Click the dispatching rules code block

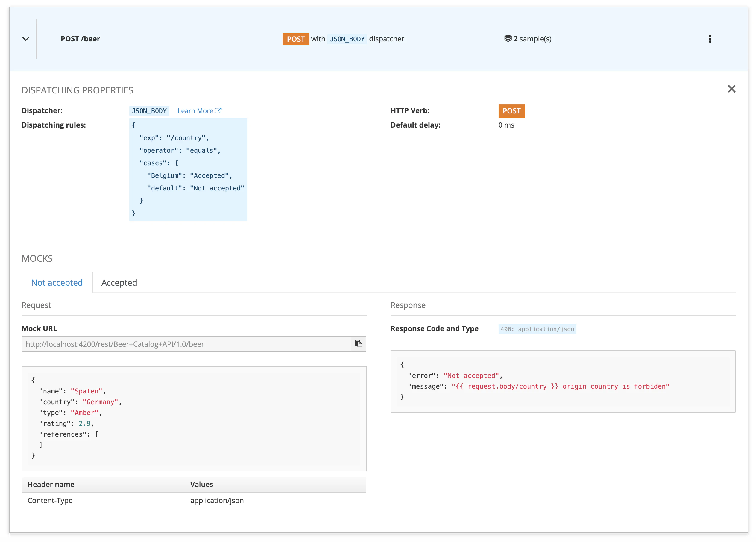tap(188, 169)
